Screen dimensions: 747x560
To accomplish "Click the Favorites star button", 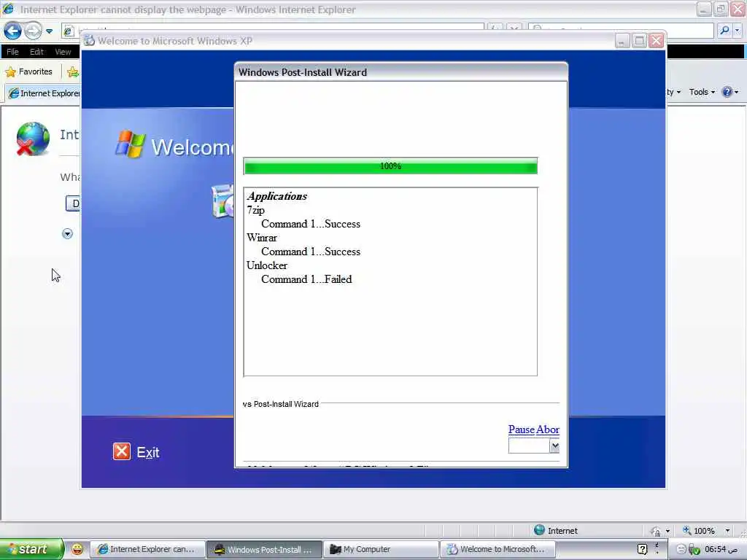I will [29, 72].
